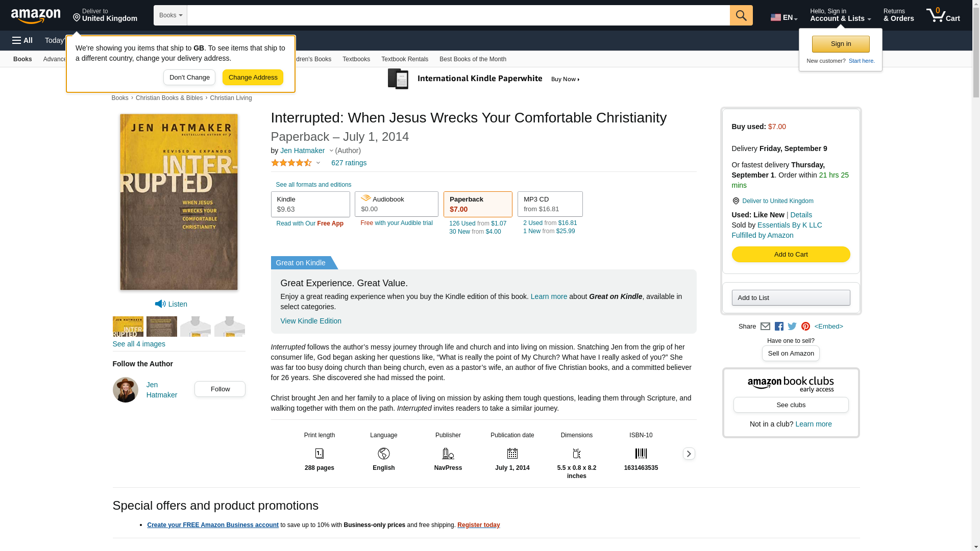
Task: Select the Kindle format option
Action: pos(310,204)
